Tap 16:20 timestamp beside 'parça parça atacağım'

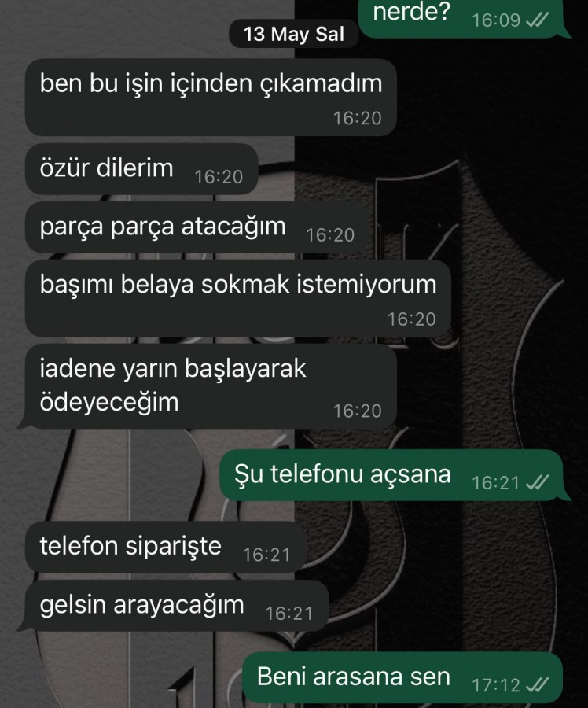330,234
